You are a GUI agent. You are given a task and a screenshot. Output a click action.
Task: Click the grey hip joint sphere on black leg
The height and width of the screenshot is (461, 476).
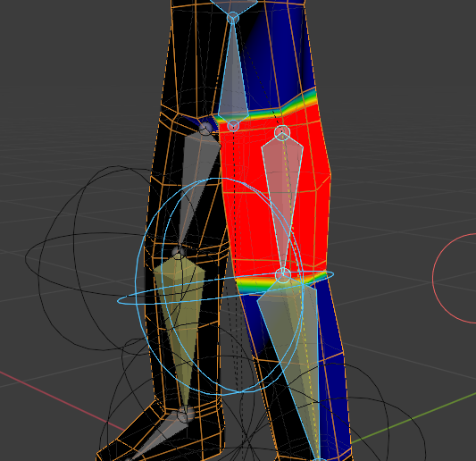pyautogui.click(x=206, y=129)
